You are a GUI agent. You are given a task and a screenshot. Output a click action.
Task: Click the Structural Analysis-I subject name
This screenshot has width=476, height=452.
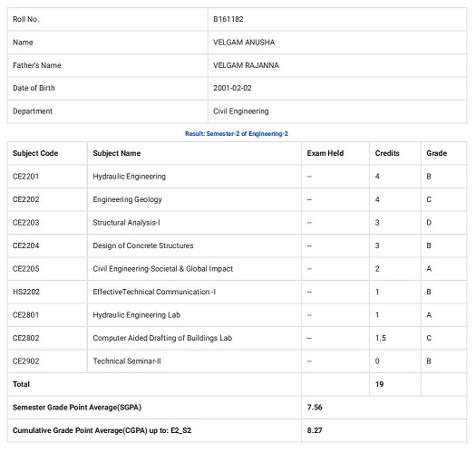[126, 223]
